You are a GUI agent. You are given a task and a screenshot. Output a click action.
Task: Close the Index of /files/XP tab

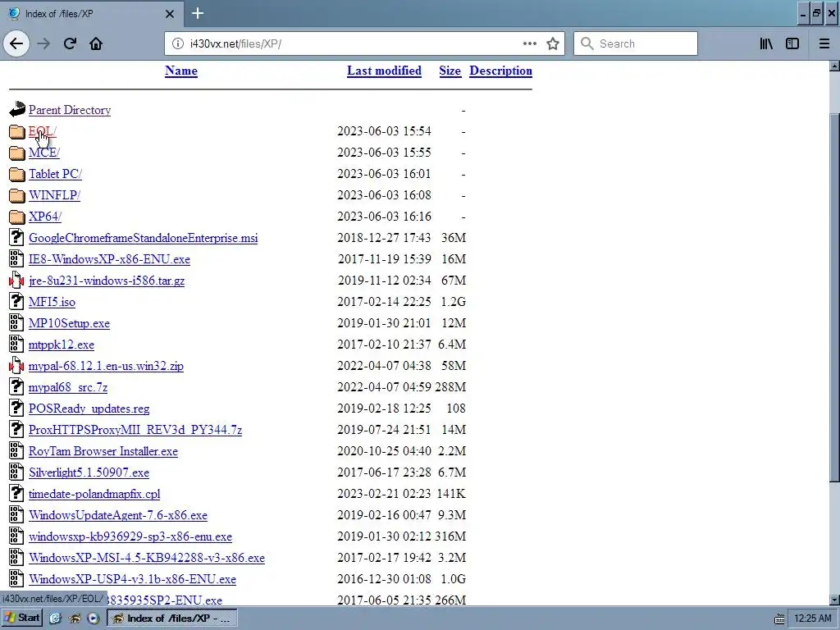tap(170, 14)
